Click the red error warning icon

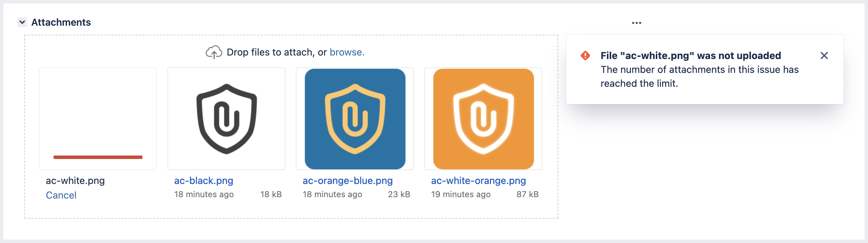coord(585,56)
